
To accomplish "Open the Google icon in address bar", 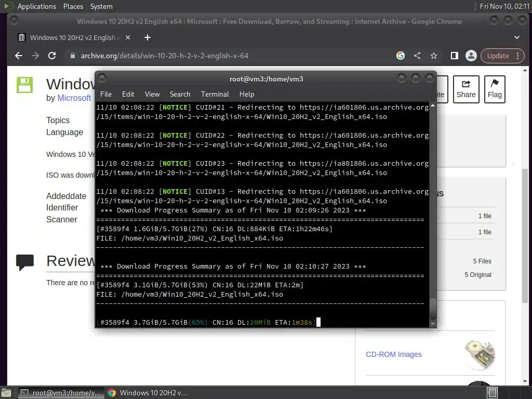I will click(401, 56).
